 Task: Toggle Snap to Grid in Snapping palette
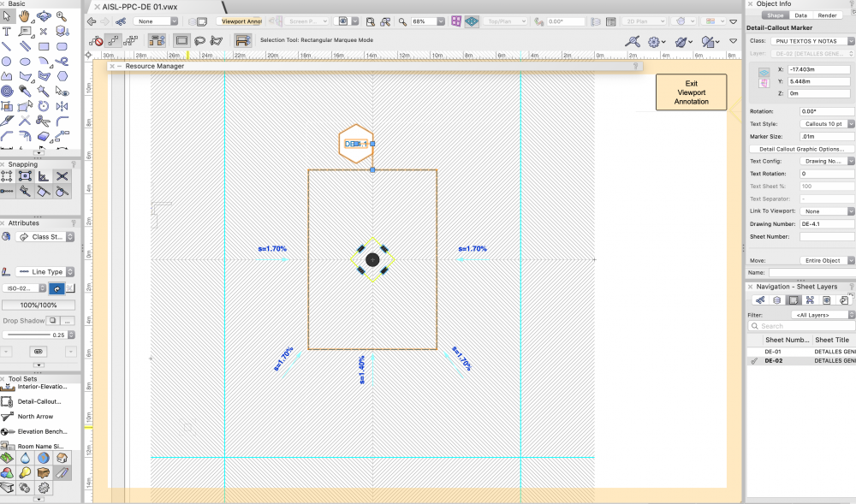[x=7, y=176]
